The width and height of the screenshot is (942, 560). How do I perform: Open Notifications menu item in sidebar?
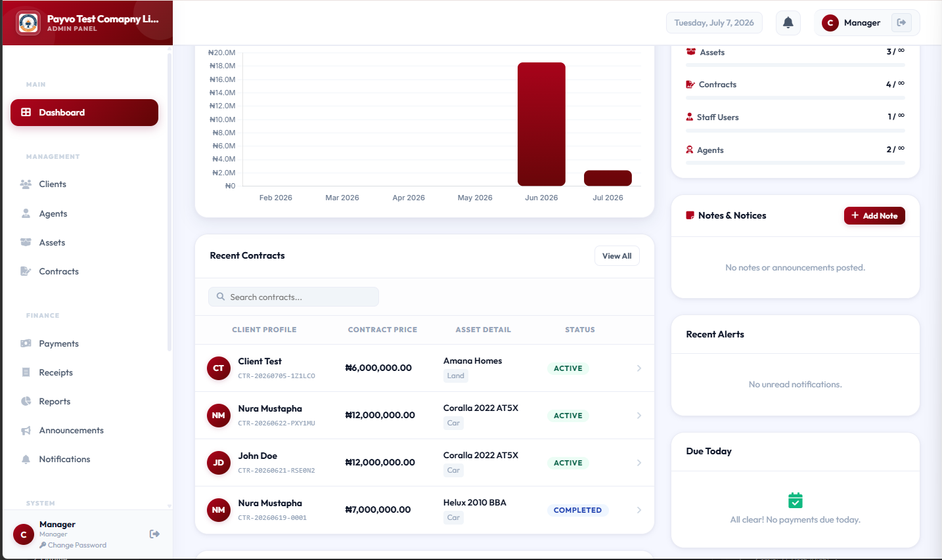coord(84,460)
